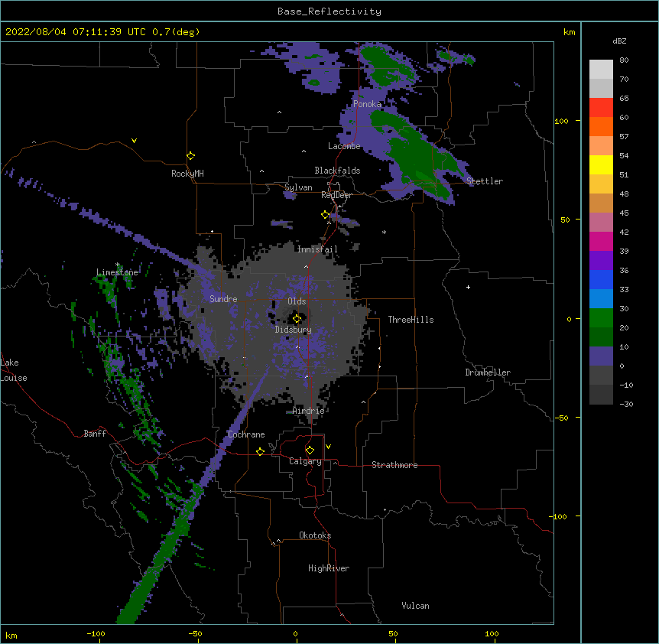Click the -50 tick on the bottom axis
The height and width of the screenshot is (644, 659).
tap(195, 633)
